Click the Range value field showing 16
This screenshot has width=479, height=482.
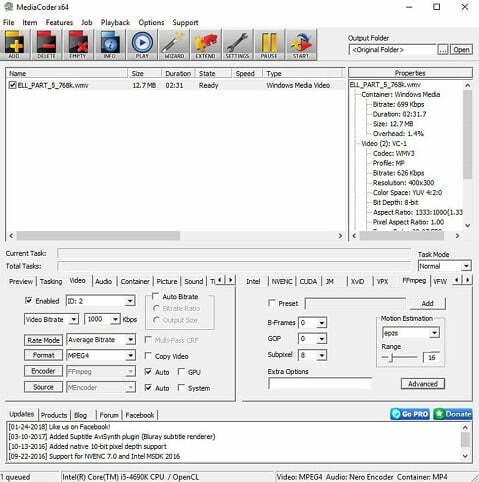point(431,357)
